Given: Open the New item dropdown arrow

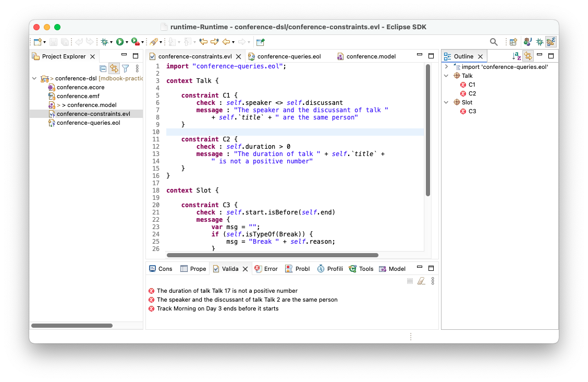Looking at the screenshot, I should pyautogui.click(x=44, y=42).
